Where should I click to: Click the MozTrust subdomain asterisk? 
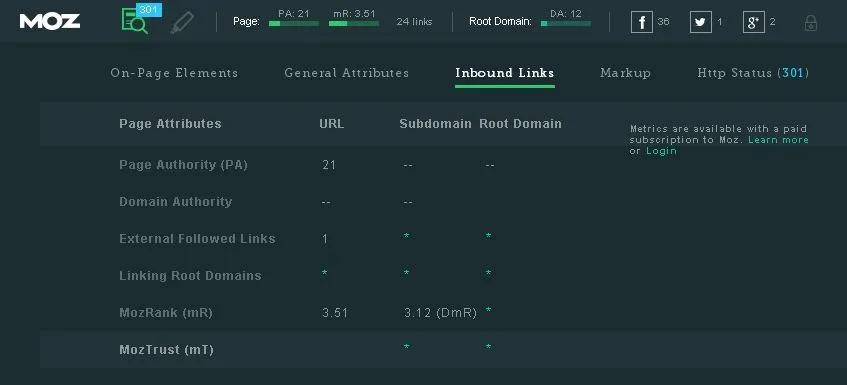tap(406, 347)
